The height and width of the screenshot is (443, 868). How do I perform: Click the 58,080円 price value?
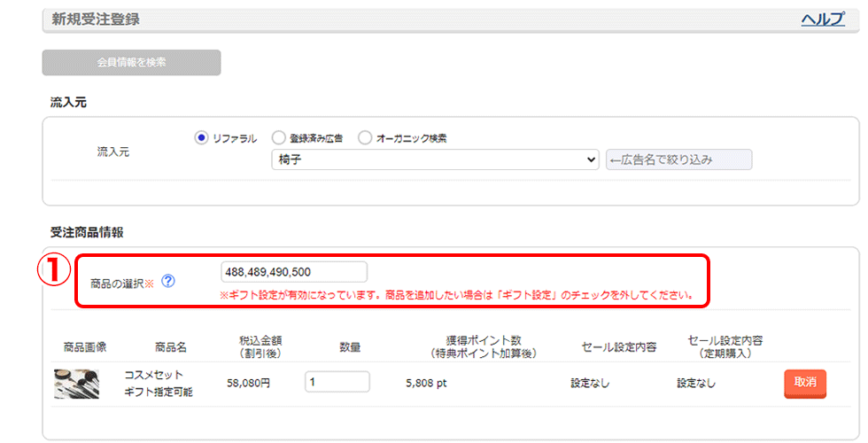(x=249, y=384)
